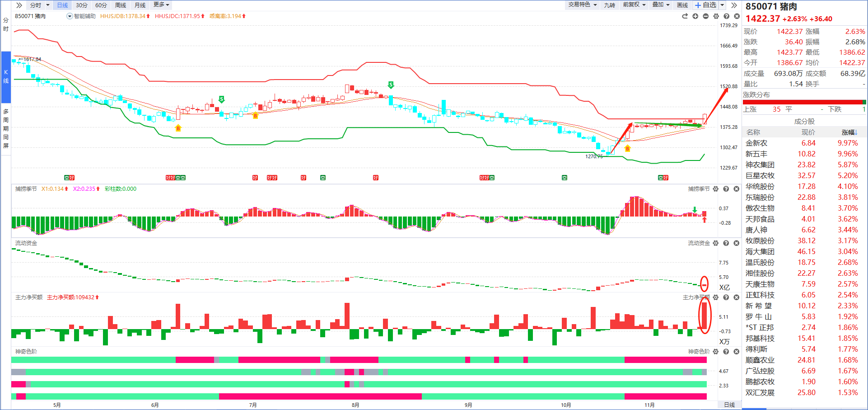Select the 周线 period tab
Screen dimensions: 868x410
121,5
